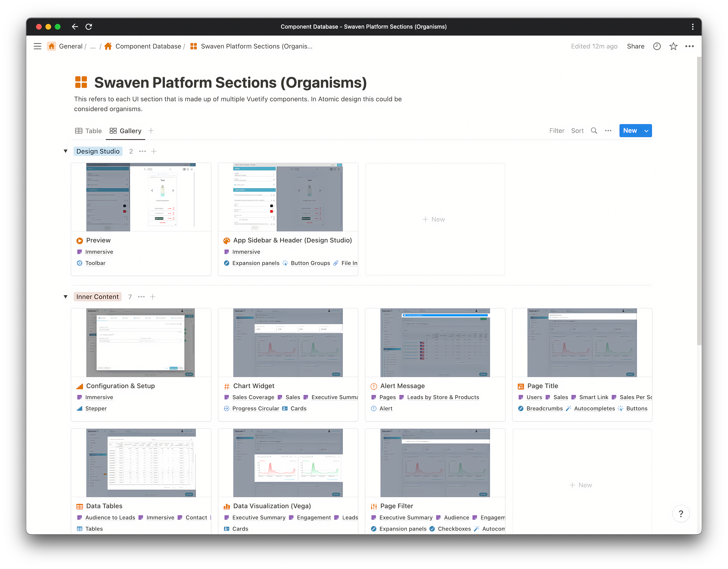Open the New button dropdown chevron

point(646,130)
